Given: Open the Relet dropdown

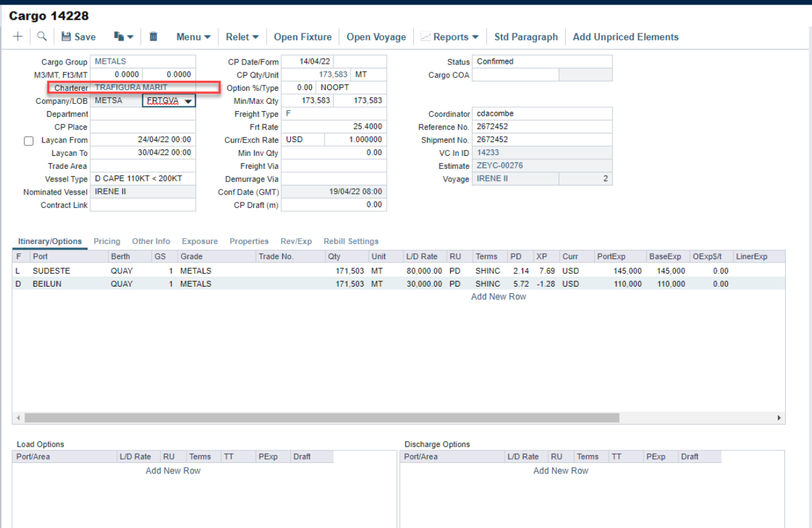Looking at the screenshot, I should 241,37.
